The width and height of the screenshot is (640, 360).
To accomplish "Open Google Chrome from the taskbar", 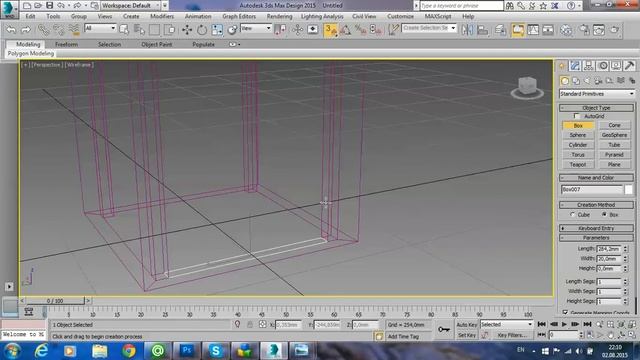I will [x=129, y=351].
